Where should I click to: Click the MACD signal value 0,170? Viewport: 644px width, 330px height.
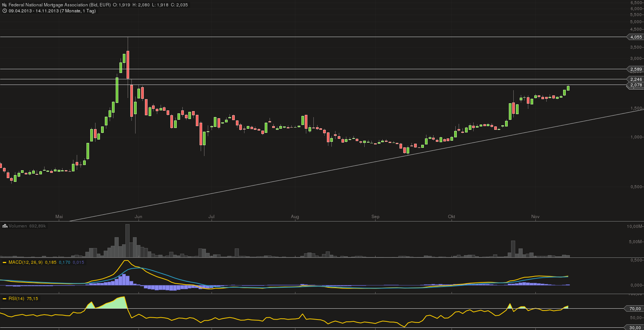point(64,262)
